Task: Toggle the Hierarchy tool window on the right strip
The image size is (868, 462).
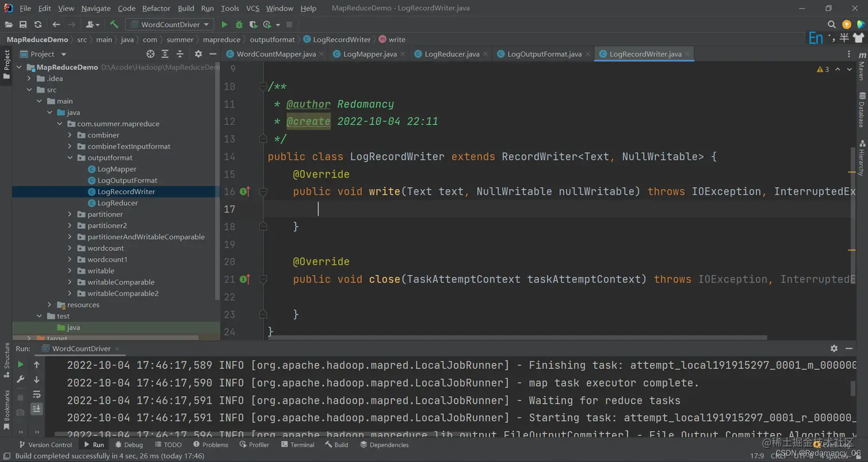Action: (x=861, y=158)
